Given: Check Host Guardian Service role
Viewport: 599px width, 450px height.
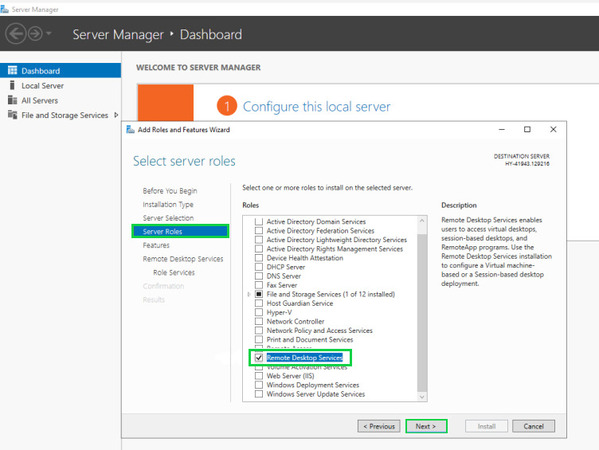Looking at the screenshot, I should tap(259, 303).
